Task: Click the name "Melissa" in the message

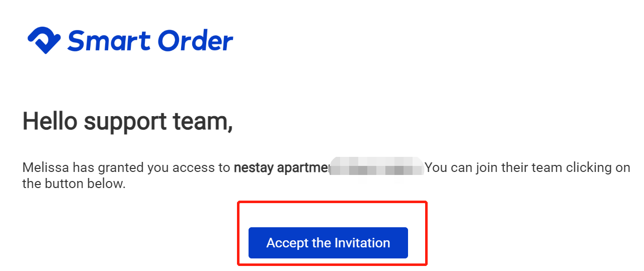Action: 45,167
